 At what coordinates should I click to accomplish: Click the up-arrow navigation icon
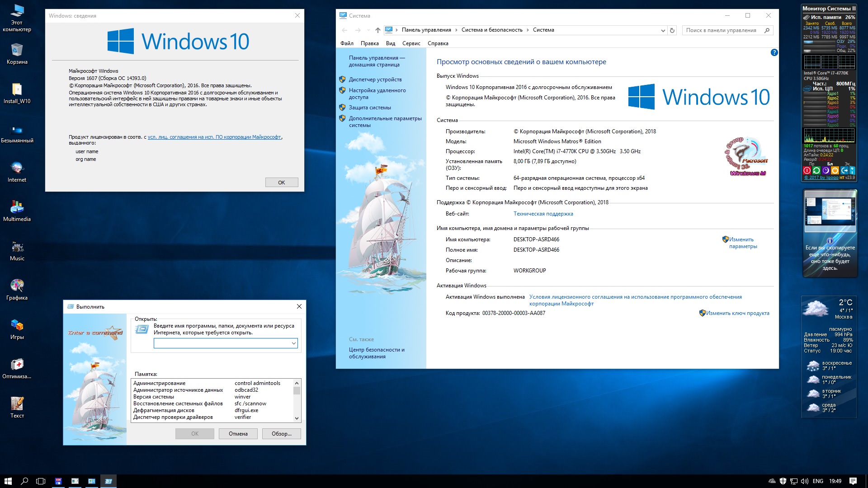[377, 30]
